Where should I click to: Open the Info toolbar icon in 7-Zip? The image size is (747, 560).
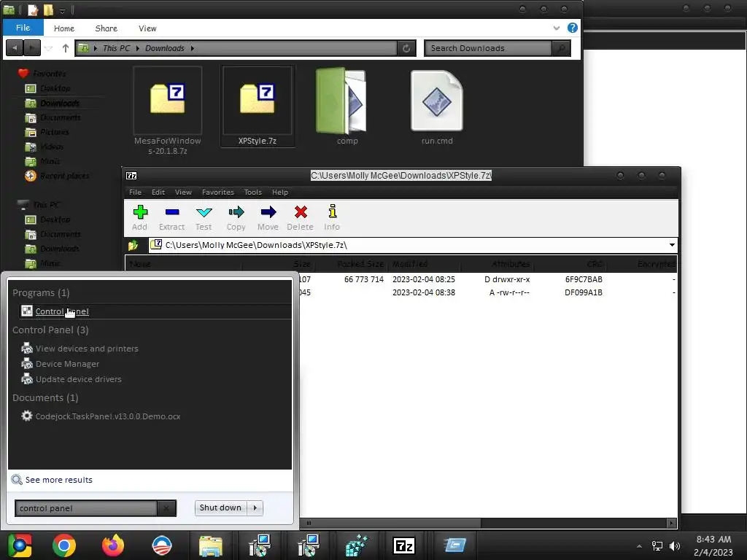pyautogui.click(x=332, y=217)
